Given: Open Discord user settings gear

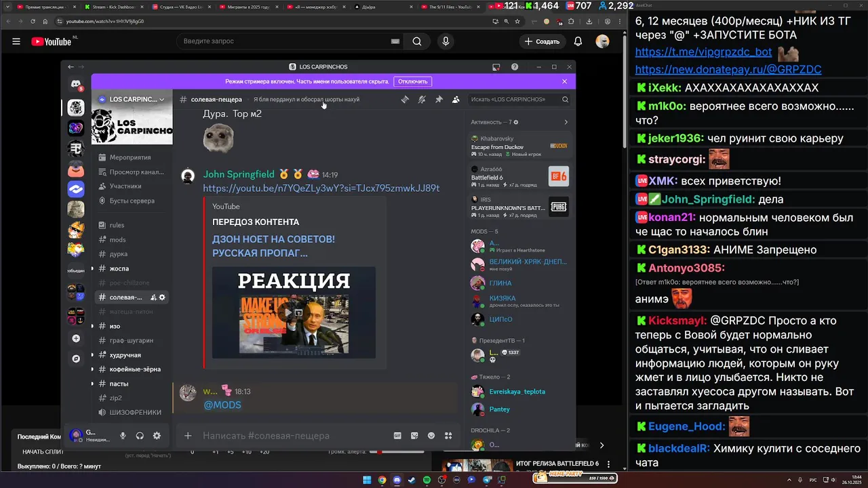Looking at the screenshot, I should pos(157,436).
